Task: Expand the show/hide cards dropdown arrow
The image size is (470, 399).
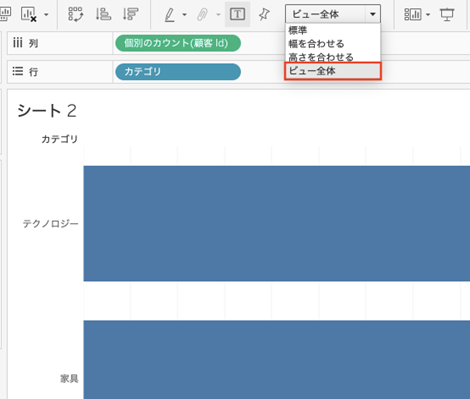Action: coord(428,15)
